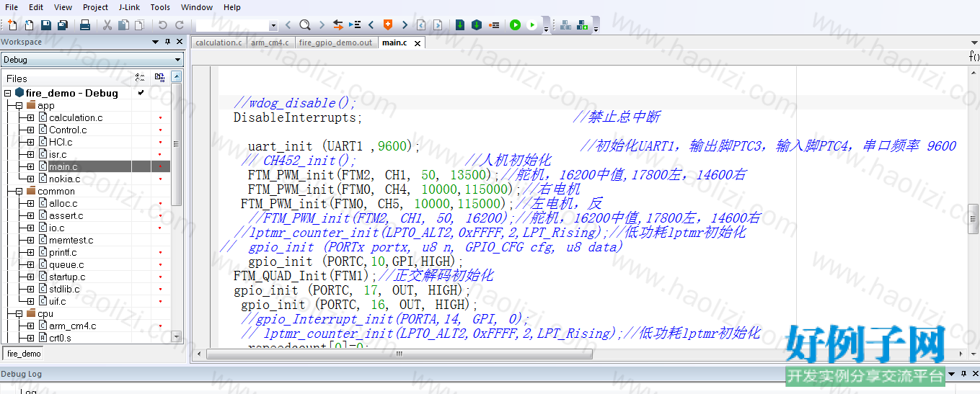
Task: Redo the edit via toolbar arrow
Action: pyautogui.click(x=179, y=25)
